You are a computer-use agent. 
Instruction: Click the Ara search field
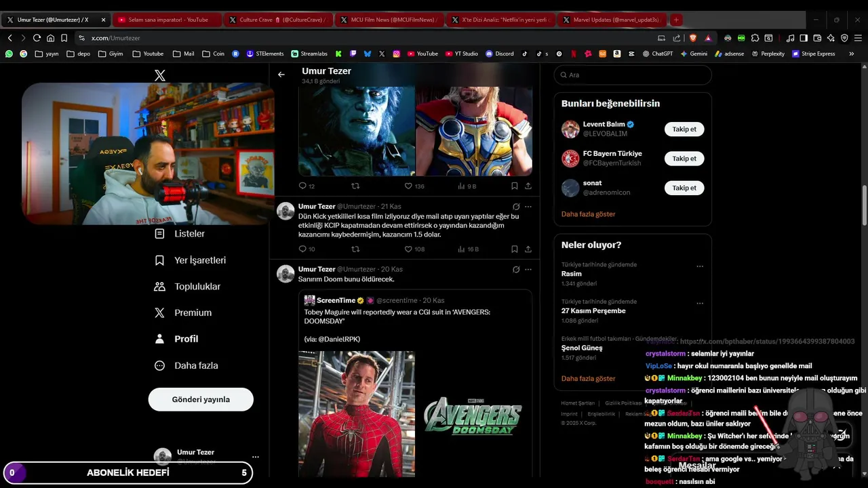(x=633, y=75)
